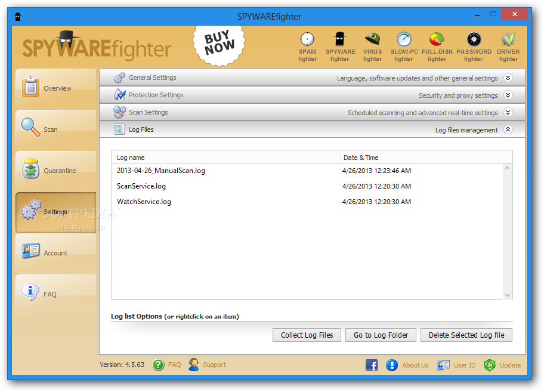Click the Support agent icon

194,365
